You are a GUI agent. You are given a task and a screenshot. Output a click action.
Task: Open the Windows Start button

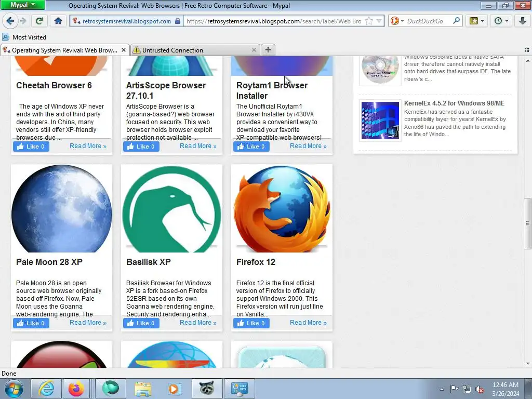pyautogui.click(x=14, y=389)
